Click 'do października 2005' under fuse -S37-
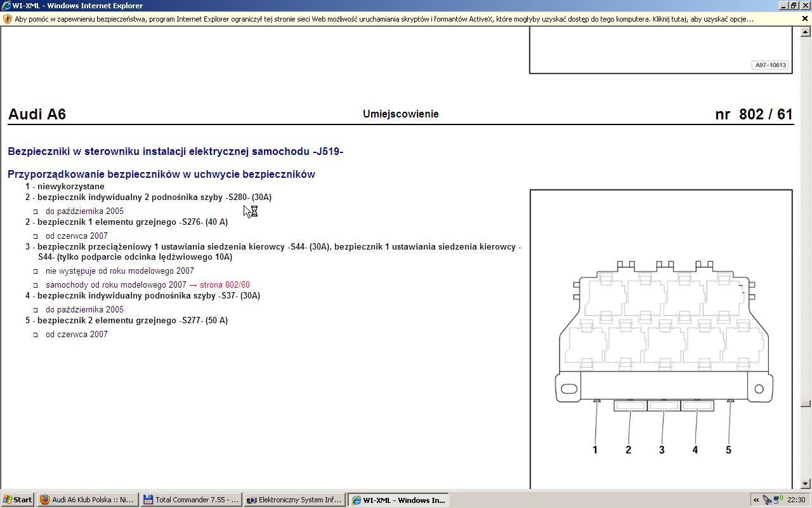The width and height of the screenshot is (812, 508). coord(84,310)
